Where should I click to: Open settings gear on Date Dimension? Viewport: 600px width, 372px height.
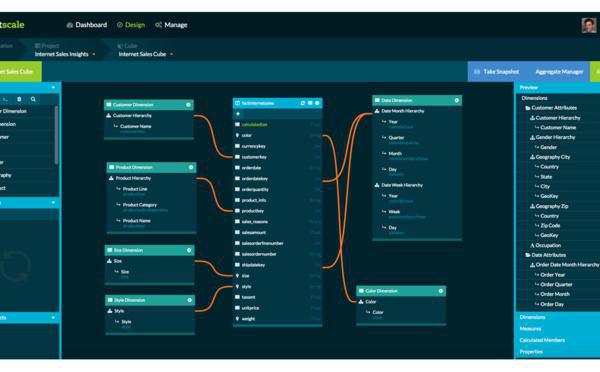click(x=457, y=100)
